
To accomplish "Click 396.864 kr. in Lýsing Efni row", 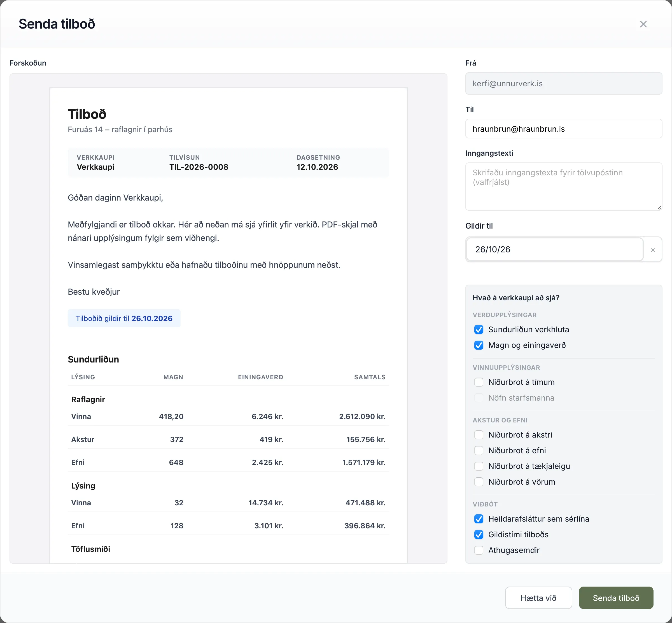I will pos(365,526).
